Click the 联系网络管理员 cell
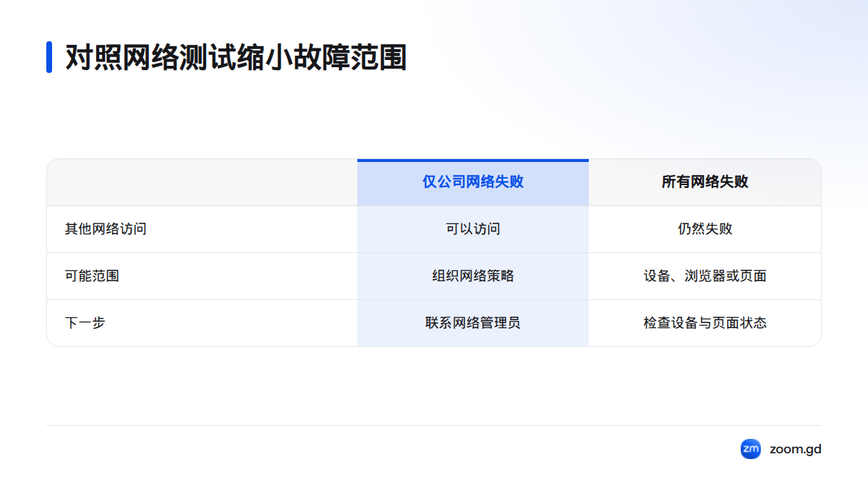This screenshot has width=868, height=488. (x=473, y=323)
